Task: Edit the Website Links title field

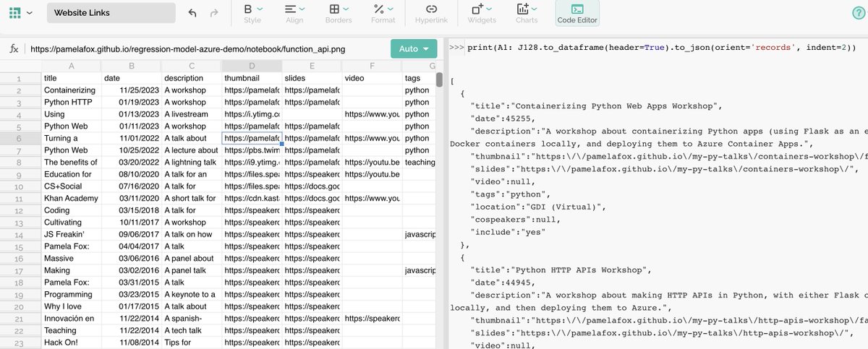Action: click(111, 13)
